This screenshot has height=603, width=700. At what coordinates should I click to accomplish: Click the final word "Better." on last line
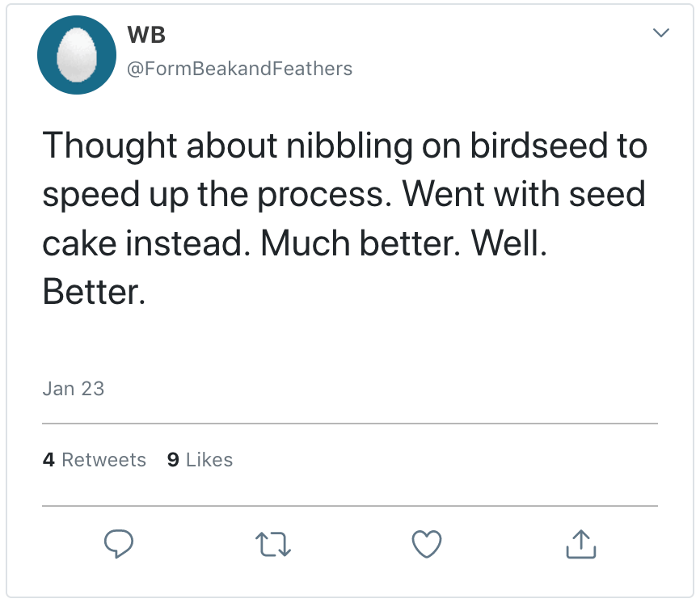pos(94,292)
